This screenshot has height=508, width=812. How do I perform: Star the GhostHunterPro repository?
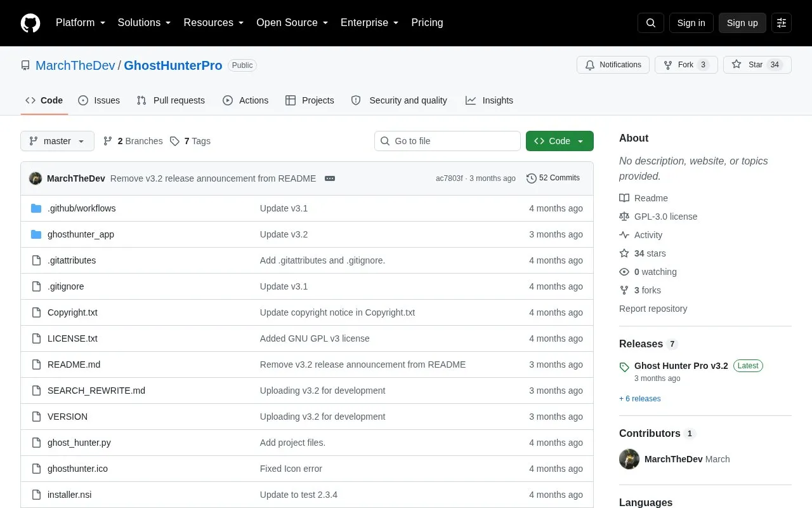(x=757, y=65)
